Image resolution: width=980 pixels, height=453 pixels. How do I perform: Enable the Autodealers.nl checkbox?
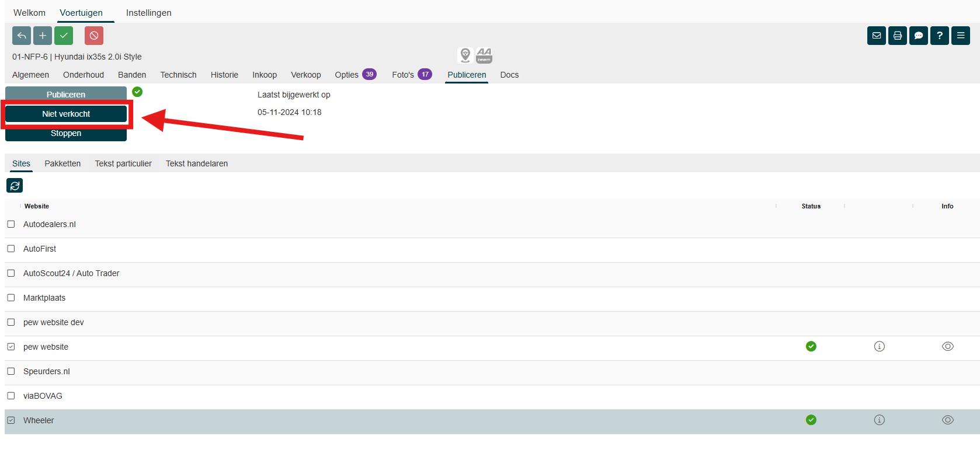tap(11, 224)
